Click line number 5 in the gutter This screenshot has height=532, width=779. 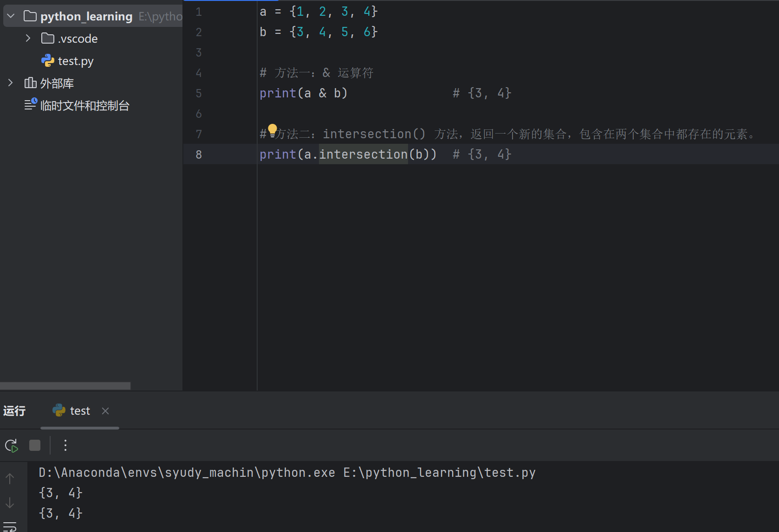point(199,93)
